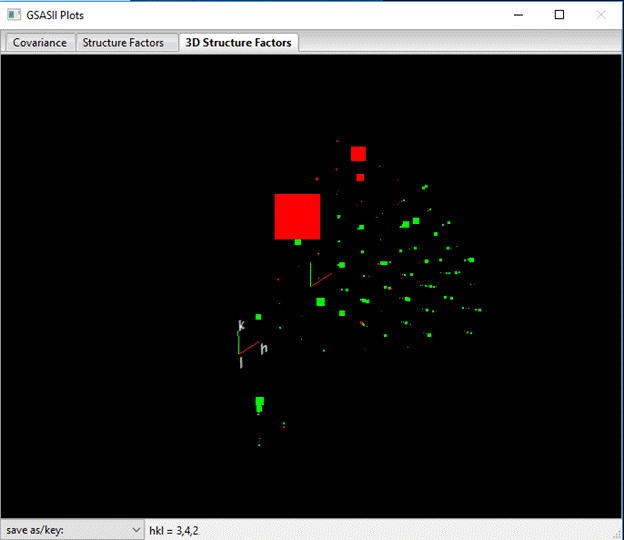The image size is (624, 540).
Task: Minimize the GSASII Plots window
Action: (519, 15)
